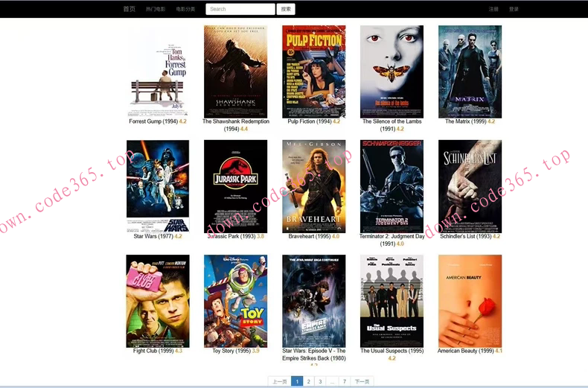Screen dimensions: 588x388
Task: Open the Jurassic Park poster
Action: 235,186
